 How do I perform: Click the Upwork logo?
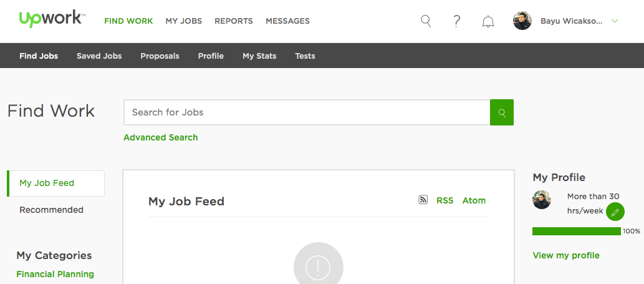(x=52, y=19)
